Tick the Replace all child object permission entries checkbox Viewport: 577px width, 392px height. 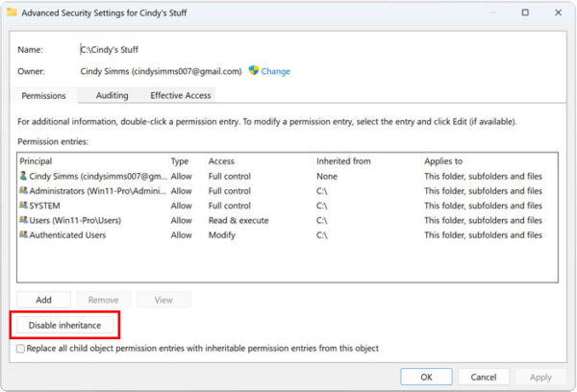(x=20, y=348)
